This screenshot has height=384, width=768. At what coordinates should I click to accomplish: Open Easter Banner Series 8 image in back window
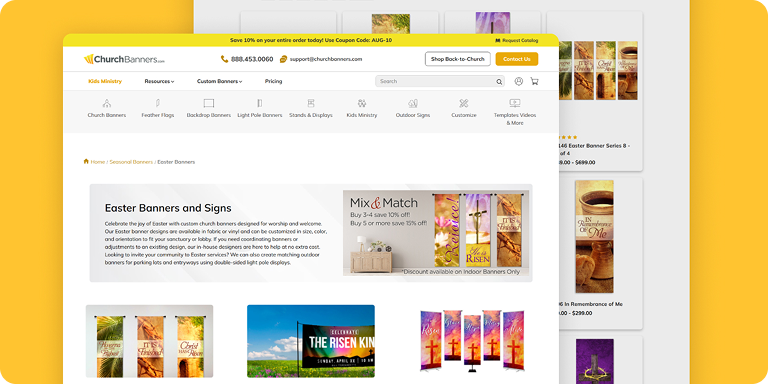tap(599, 71)
